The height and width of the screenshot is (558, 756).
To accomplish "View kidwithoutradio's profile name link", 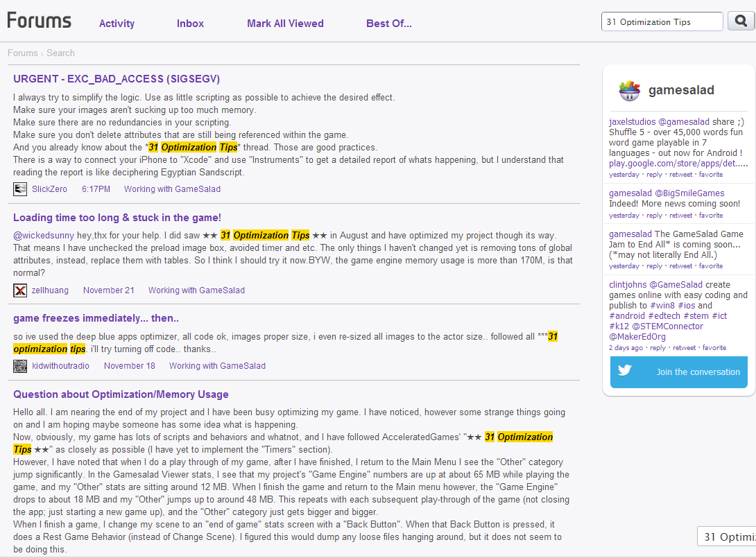I will [61, 366].
